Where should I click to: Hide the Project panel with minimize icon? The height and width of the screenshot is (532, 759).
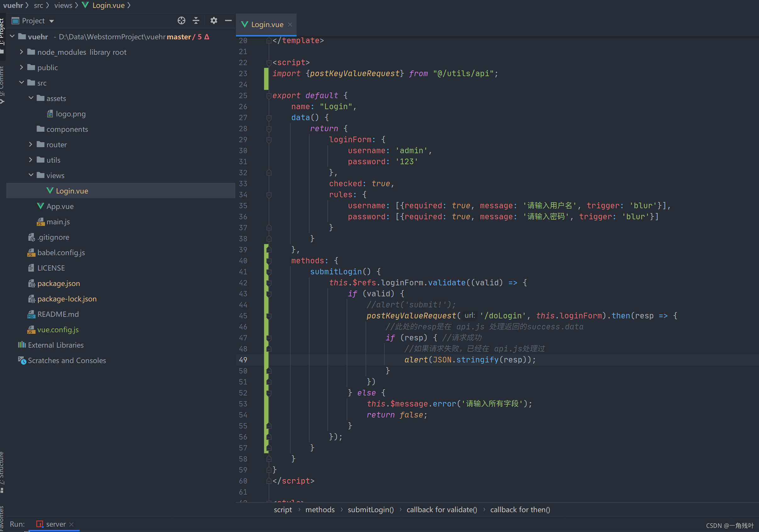(x=228, y=20)
